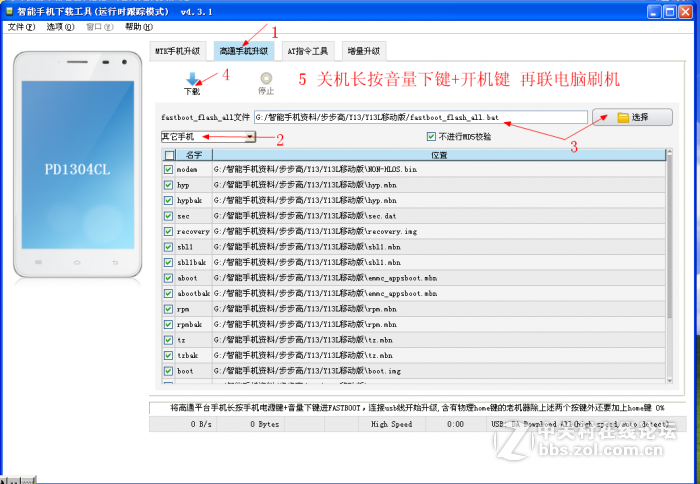Open the 文件 menu
This screenshot has height=484, width=700.
21,27
